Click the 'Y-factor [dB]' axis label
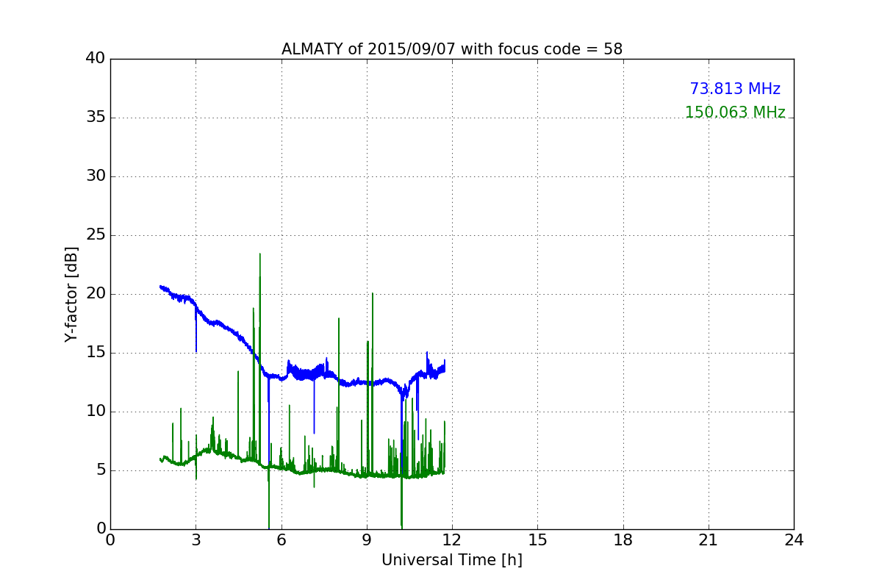This screenshot has height=588, width=882. [x=71, y=294]
